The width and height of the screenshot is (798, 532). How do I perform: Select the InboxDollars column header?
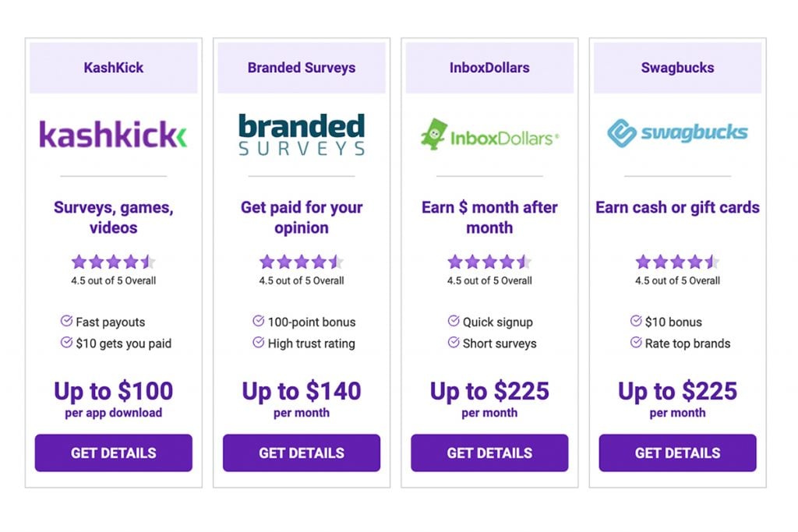pyautogui.click(x=489, y=68)
